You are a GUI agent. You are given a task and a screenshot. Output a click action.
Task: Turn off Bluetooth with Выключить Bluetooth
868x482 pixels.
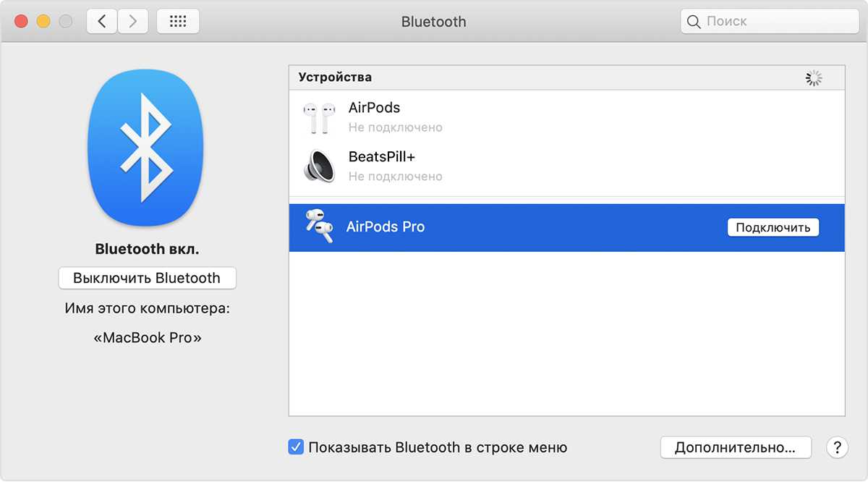(x=147, y=278)
